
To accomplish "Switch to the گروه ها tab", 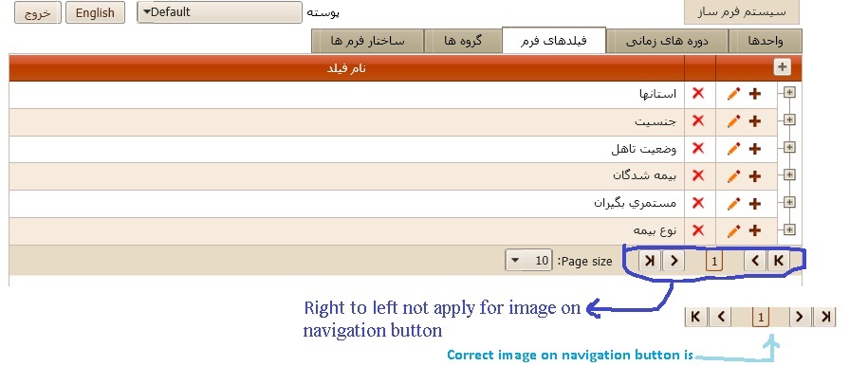I will (463, 42).
